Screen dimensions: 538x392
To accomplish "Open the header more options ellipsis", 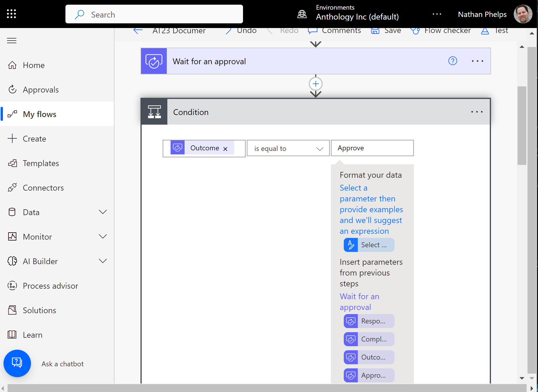I will coord(437,14).
